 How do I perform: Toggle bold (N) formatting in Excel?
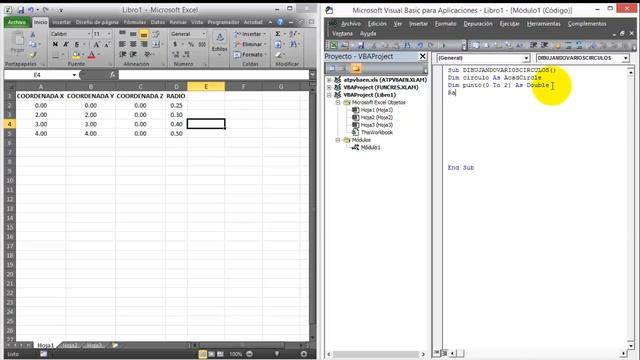coord(55,44)
